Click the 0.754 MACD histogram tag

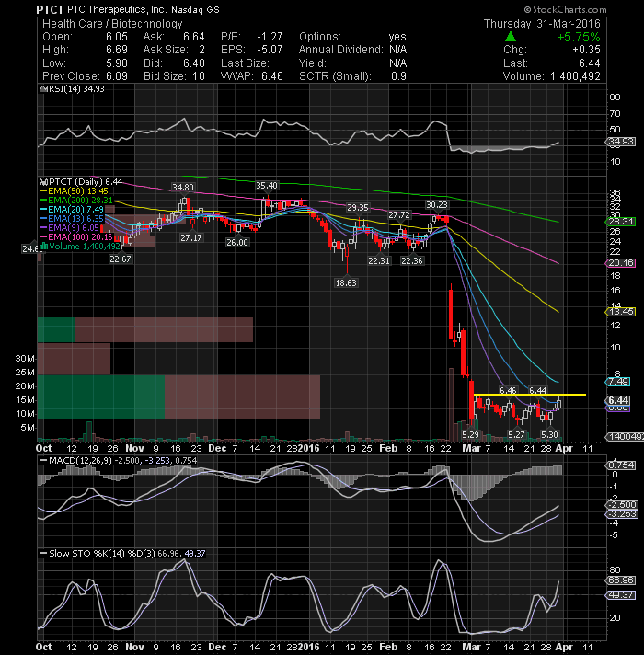(621, 465)
